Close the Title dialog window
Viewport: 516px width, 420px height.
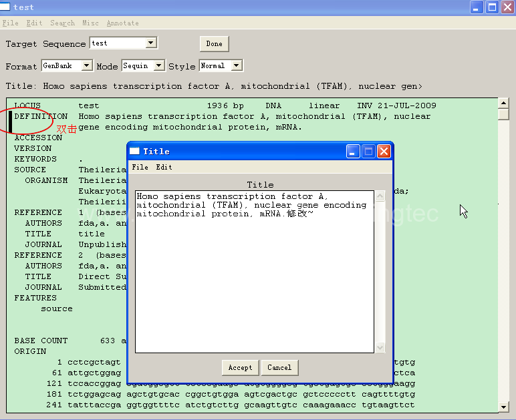click(384, 152)
